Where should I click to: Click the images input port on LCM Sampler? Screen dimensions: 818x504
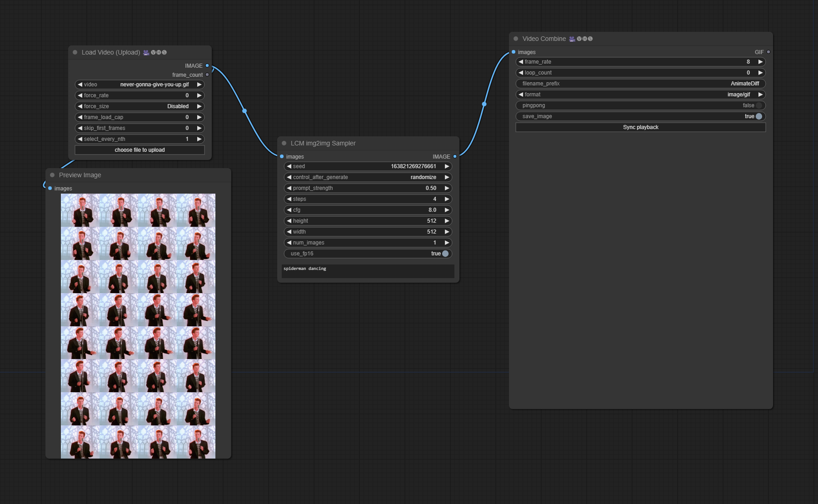(x=282, y=156)
